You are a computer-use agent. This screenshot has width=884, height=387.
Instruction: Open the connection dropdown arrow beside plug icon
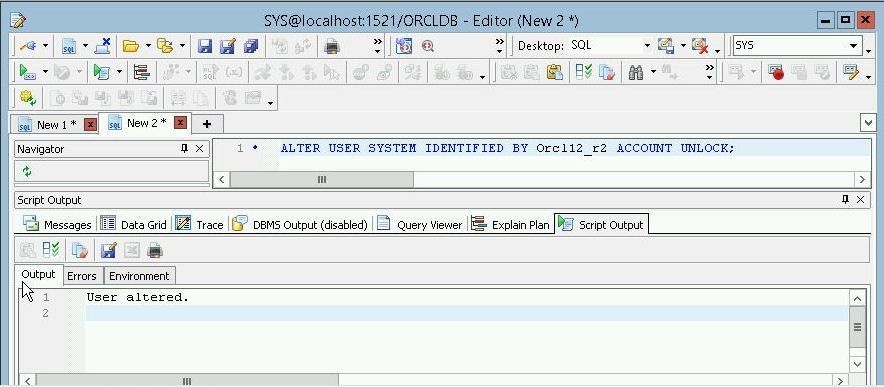coord(45,46)
